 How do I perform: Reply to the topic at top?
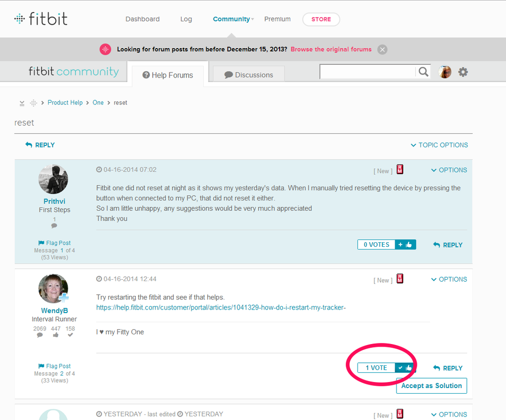(x=40, y=145)
